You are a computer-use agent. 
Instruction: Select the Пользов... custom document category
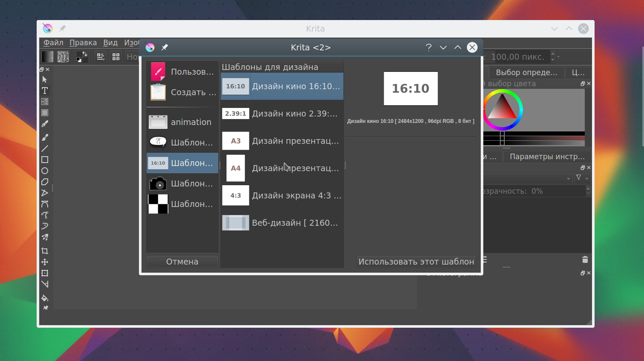182,72
